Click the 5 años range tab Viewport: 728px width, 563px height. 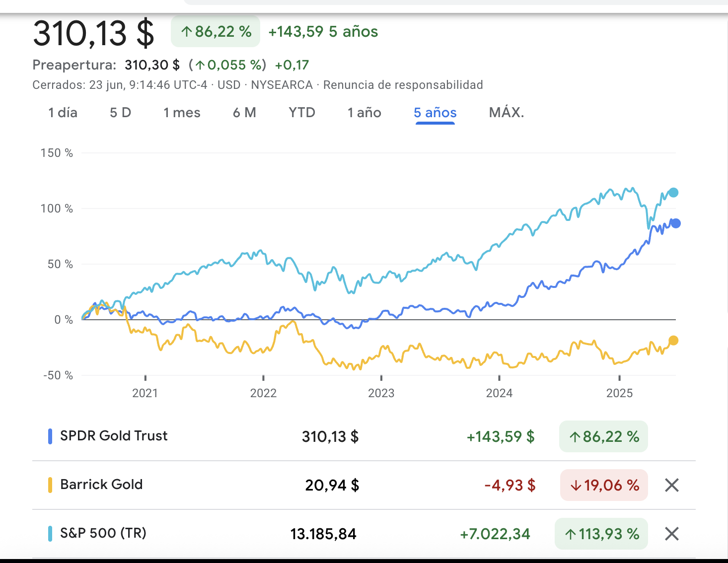pyautogui.click(x=435, y=113)
